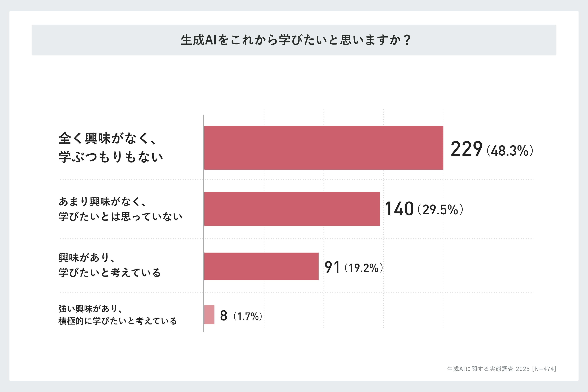588x392 pixels.
Task: Click the percentage (29.5%)
Action: (440, 209)
